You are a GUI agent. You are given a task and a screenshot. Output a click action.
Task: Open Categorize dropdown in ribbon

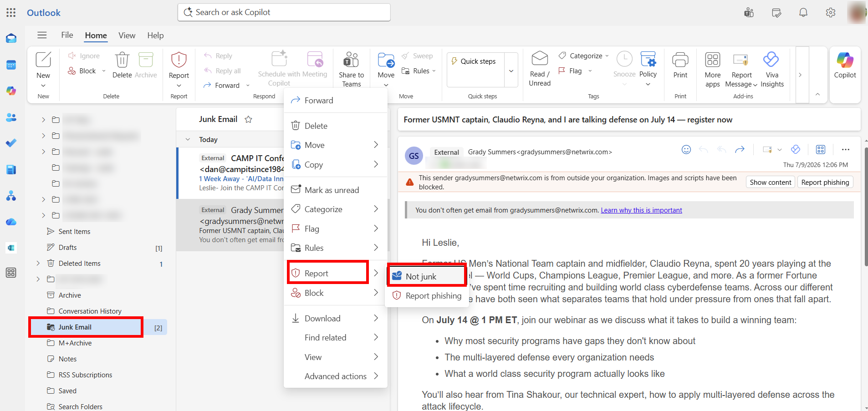tap(607, 56)
